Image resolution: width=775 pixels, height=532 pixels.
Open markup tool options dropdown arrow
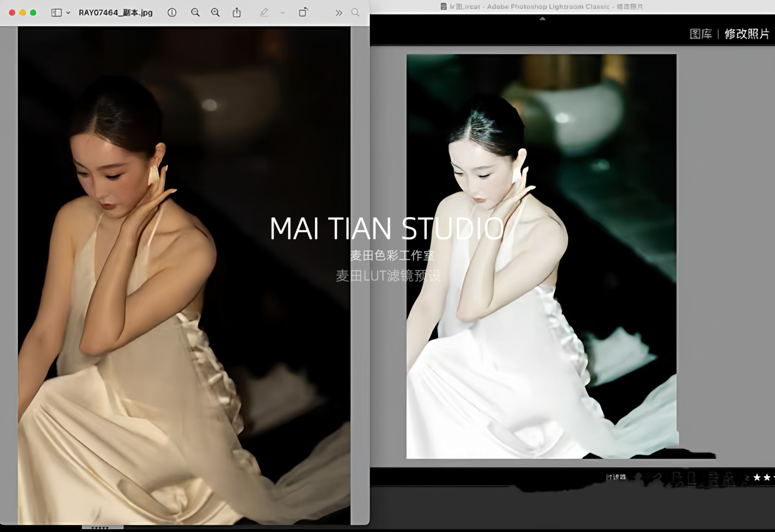click(282, 13)
